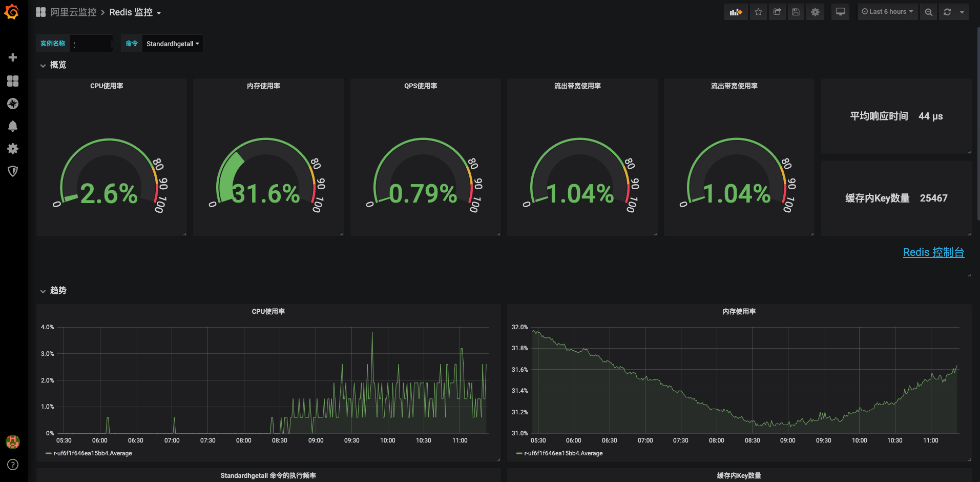Open 缓存内Key数量 graph panel title
Screen dimensions: 980x482
[x=739, y=476]
